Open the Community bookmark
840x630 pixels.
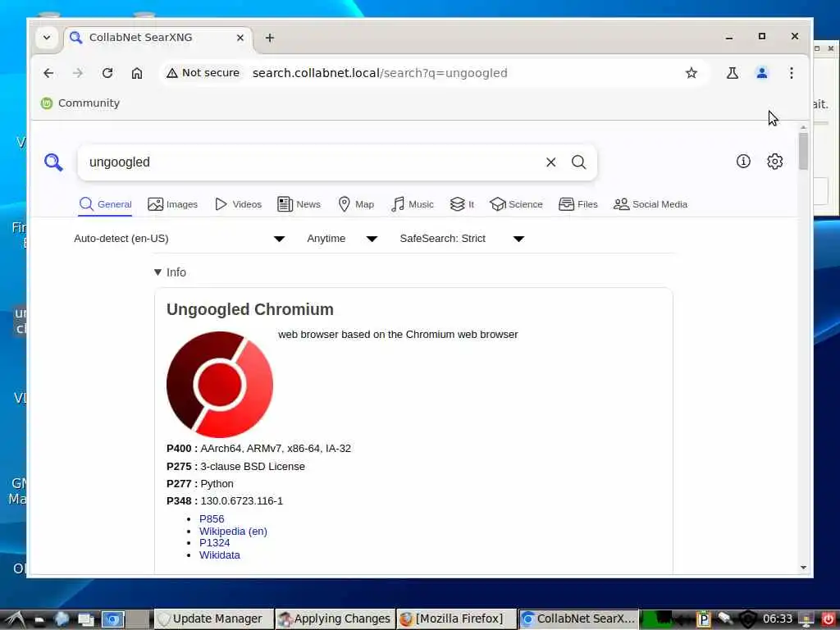[80, 103]
